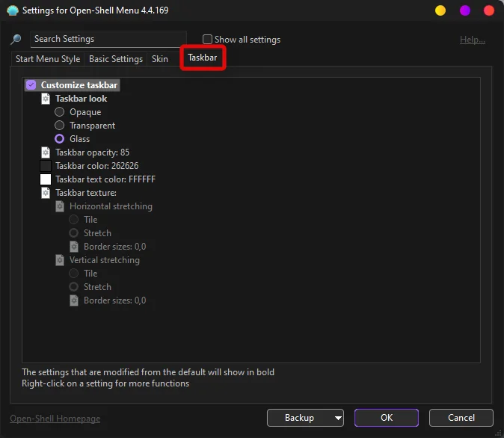Viewport: 504px width, 438px height.
Task: Click the Open-Shell app icon in title bar
Action: click(x=13, y=10)
